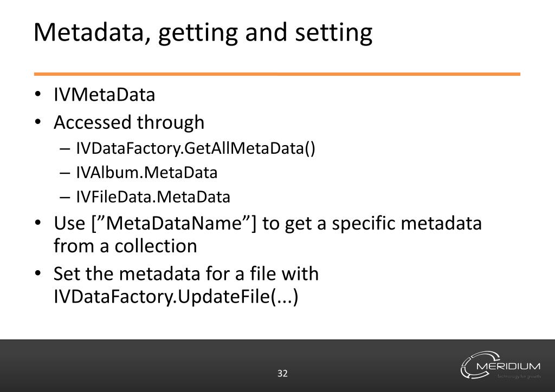Click the bullet dot before Use MetaDataName
Viewport: 555px width, 392px height.
(x=38, y=223)
